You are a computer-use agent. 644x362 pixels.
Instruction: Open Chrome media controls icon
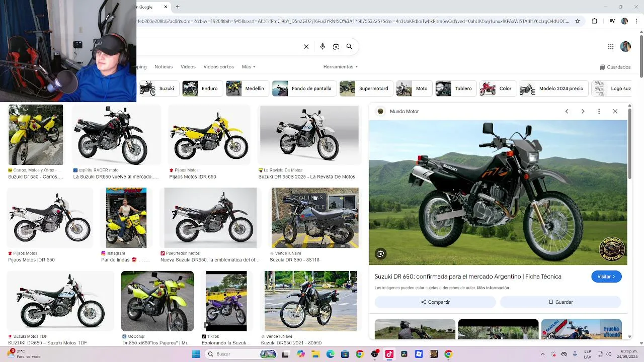(x=612, y=21)
